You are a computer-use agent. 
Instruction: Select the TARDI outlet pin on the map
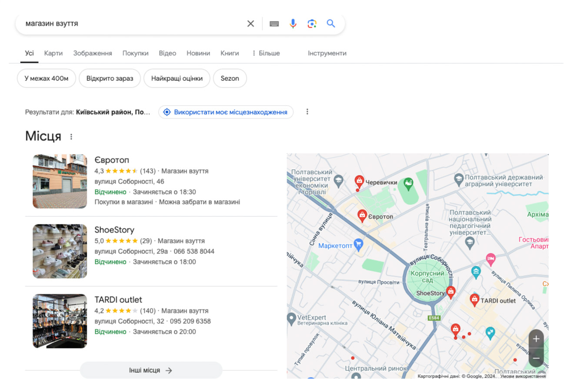(x=474, y=299)
